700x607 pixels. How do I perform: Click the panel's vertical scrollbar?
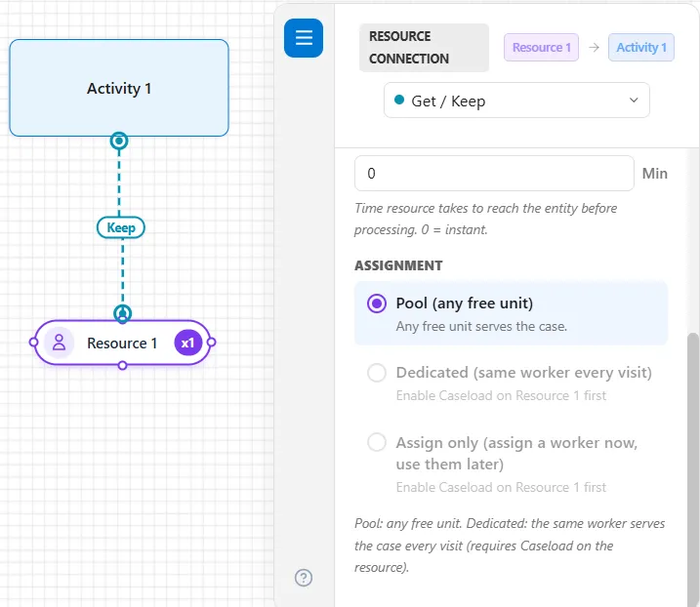tap(693, 468)
